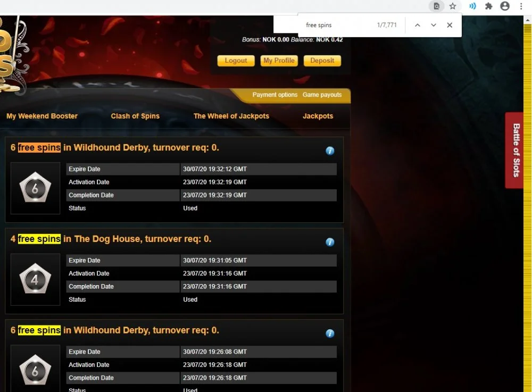The width and height of the screenshot is (532, 392).
Task: Open Jackpots menu item
Action: click(318, 116)
